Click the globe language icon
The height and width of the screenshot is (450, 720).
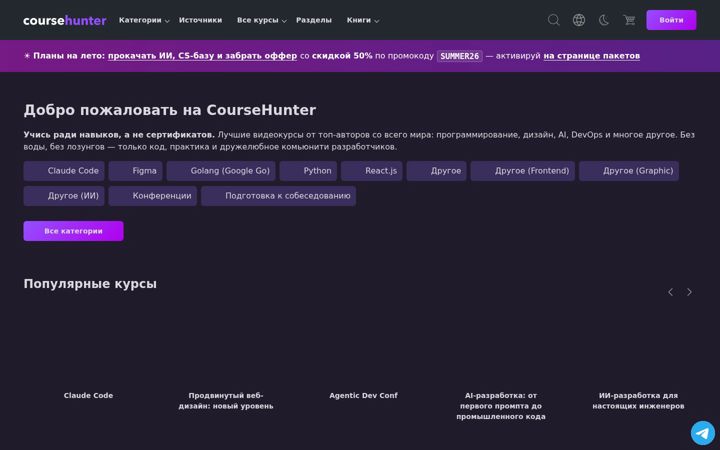pos(579,20)
